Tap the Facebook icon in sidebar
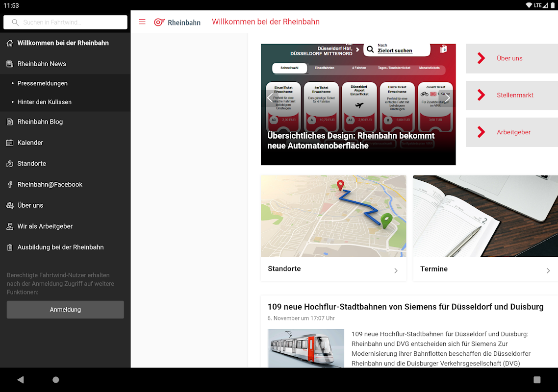The image size is (558, 392). click(10, 185)
